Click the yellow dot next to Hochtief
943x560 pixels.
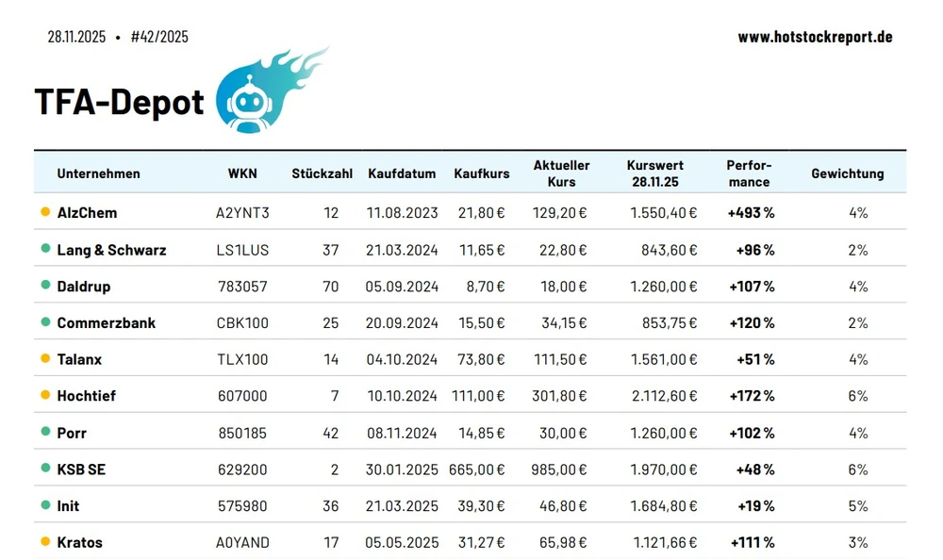click(x=44, y=396)
